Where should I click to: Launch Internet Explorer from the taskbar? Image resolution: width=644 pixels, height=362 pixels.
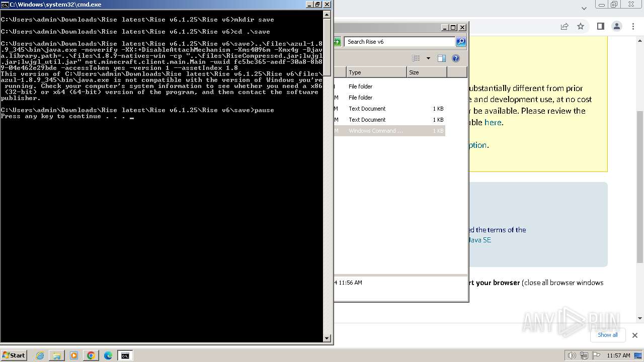click(x=40, y=355)
